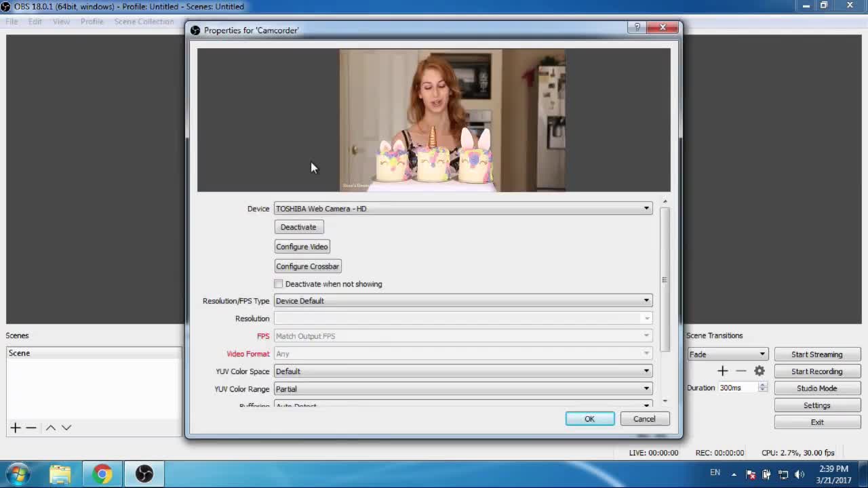Open Action Center flag tray icon
Screen dimensions: 868x488
(x=751, y=474)
